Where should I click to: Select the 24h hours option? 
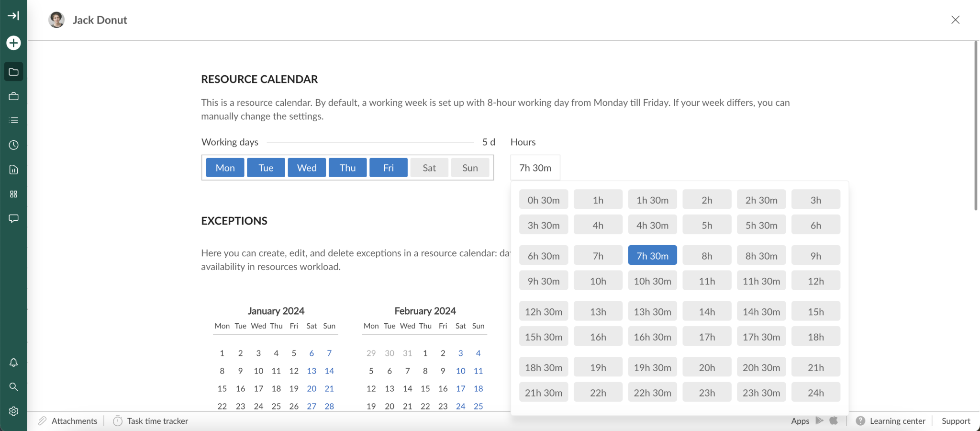(x=816, y=393)
